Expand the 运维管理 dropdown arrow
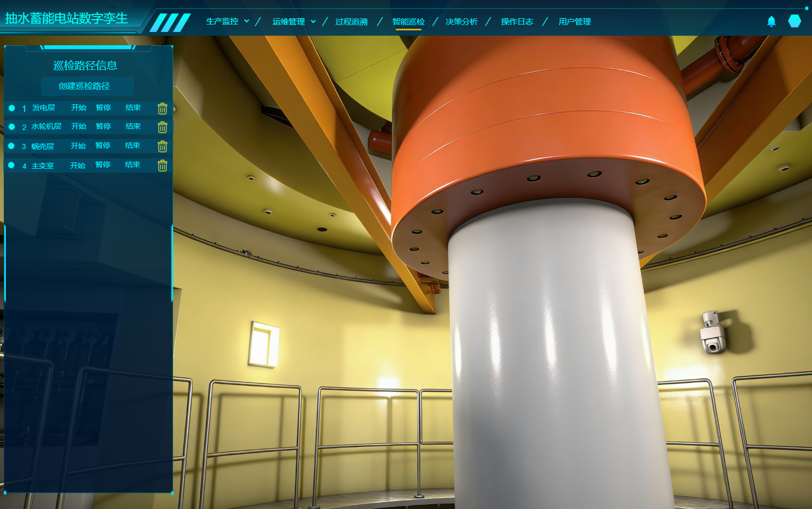Image resolution: width=812 pixels, height=509 pixels. [x=313, y=21]
